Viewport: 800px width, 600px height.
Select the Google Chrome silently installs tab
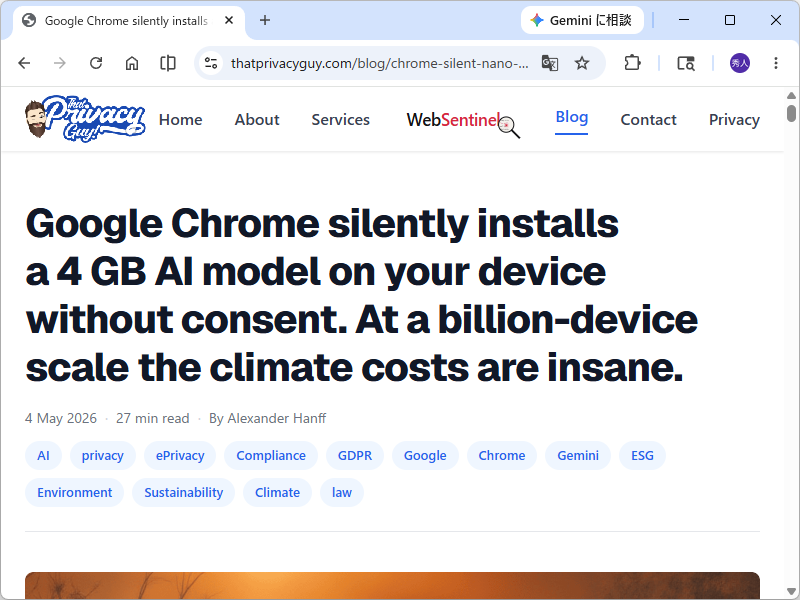129,20
